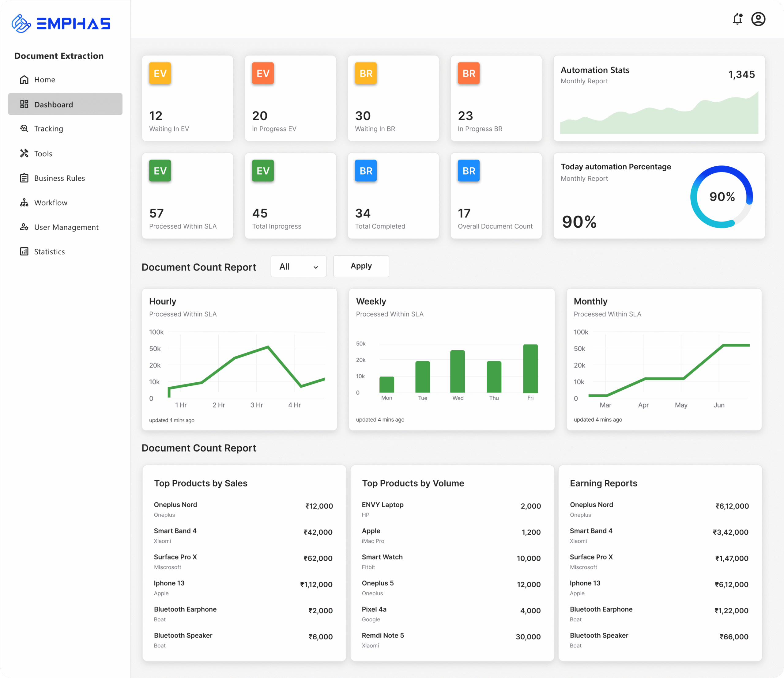The height and width of the screenshot is (678, 784).
Task: Click Bluetooth Speaker in Top Products by Sales
Action: click(x=183, y=635)
